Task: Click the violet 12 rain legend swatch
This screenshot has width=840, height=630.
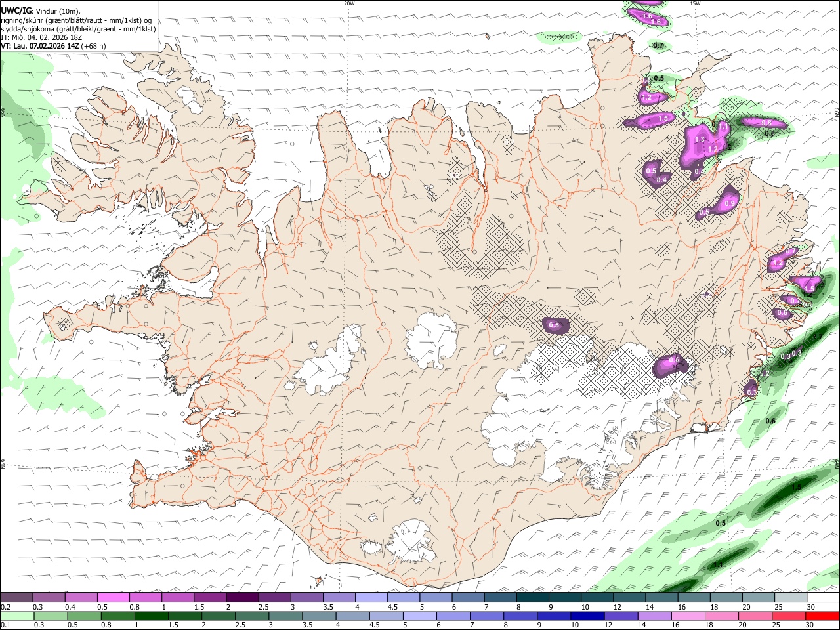Action: [x=621, y=616]
